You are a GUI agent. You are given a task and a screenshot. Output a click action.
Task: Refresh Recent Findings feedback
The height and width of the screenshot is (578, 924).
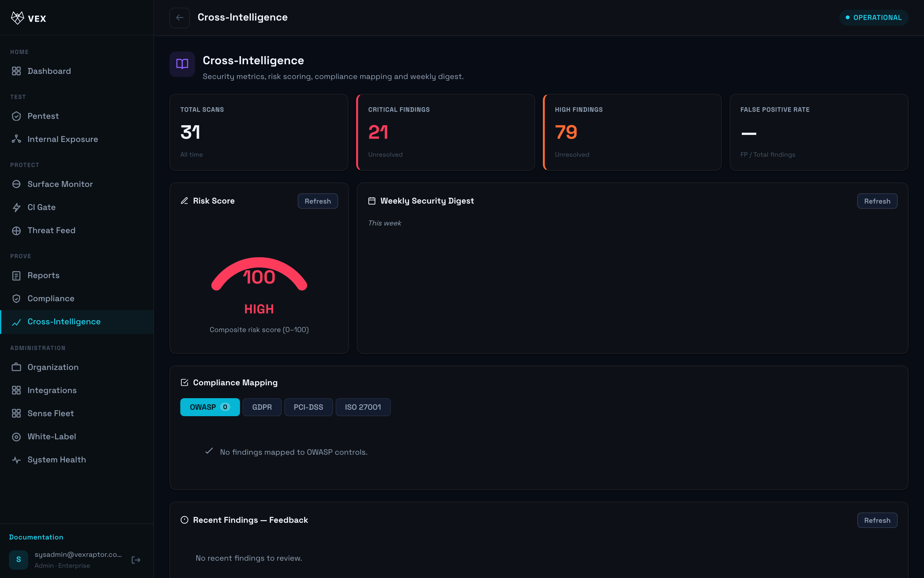[877, 520]
